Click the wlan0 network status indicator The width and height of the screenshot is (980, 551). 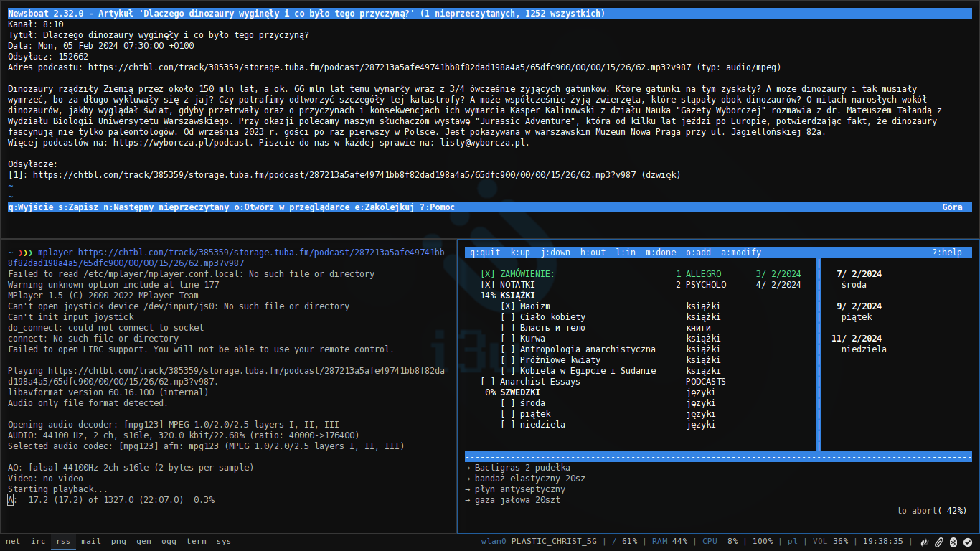pyautogui.click(x=538, y=542)
